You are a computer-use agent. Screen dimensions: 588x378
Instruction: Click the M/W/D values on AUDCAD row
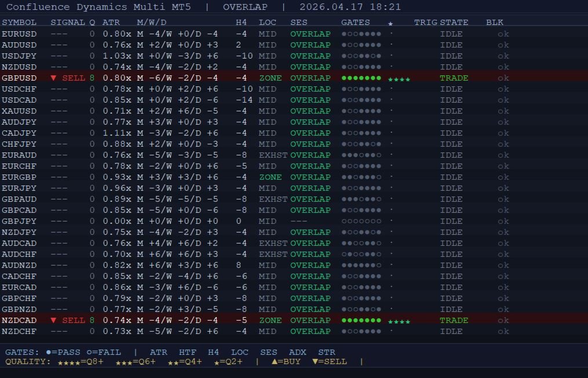[177, 243]
